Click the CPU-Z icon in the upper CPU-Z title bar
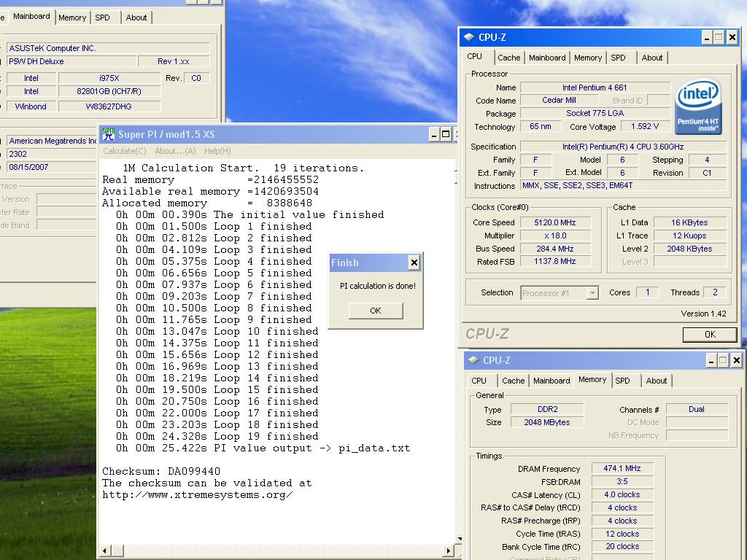Screen dimensions: 747x560 pyautogui.click(x=469, y=37)
